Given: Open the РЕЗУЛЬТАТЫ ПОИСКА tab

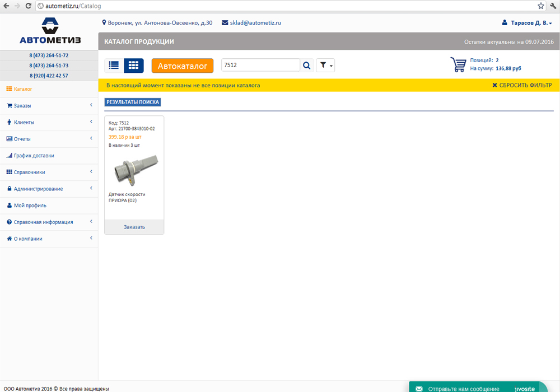Looking at the screenshot, I should click(133, 102).
